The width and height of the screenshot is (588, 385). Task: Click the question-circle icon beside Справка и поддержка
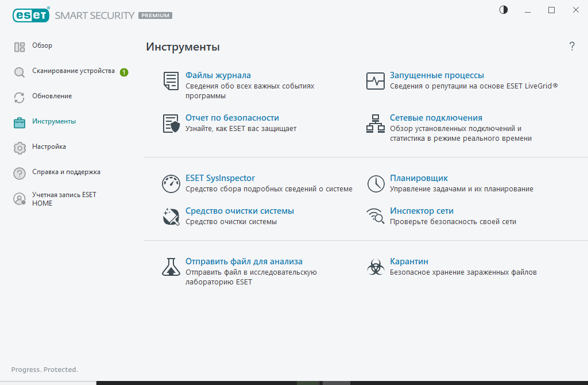point(20,174)
